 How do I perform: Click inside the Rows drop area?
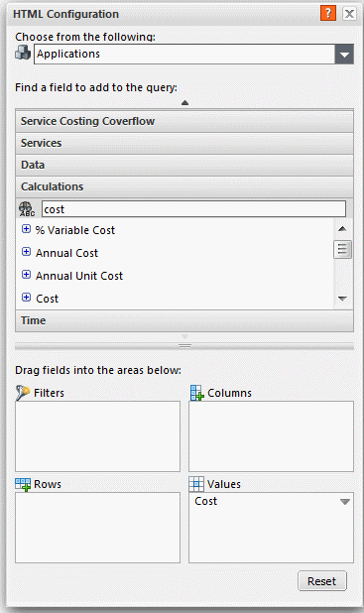[98, 528]
